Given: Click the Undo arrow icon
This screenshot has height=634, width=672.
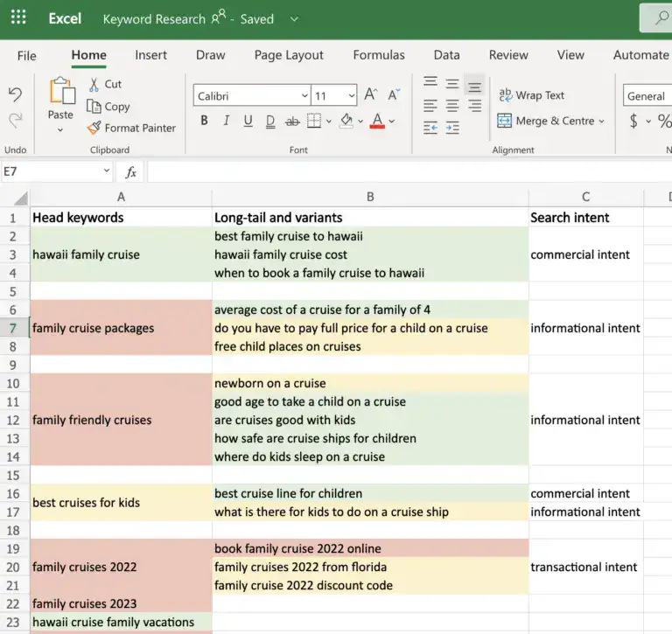Looking at the screenshot, I should click(15, 94).
